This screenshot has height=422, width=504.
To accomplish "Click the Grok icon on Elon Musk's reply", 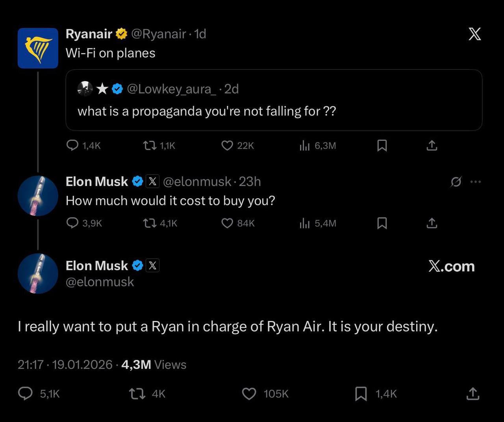I will tap(456, 182).
